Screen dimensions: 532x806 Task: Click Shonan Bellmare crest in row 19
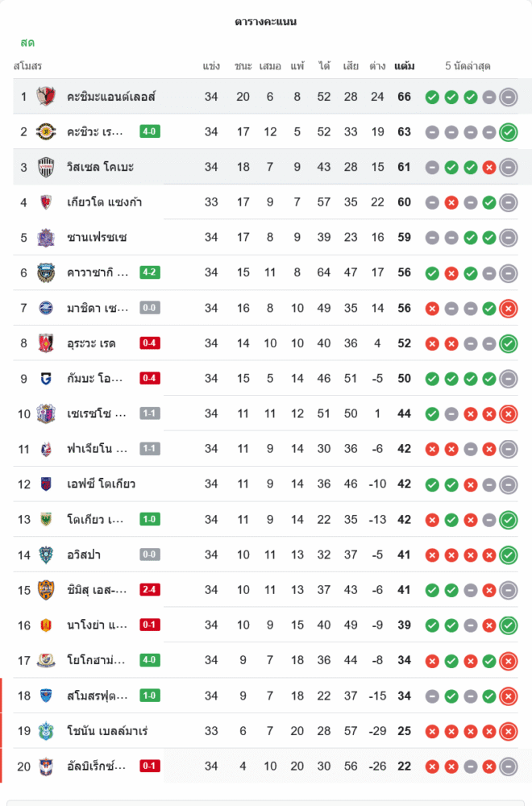46,731
